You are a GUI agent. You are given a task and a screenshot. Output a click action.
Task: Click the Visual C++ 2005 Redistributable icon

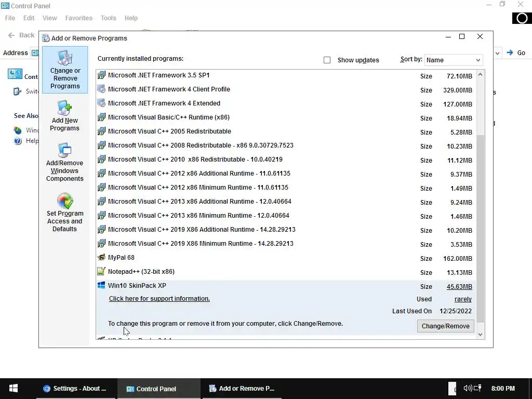(101, 131)
